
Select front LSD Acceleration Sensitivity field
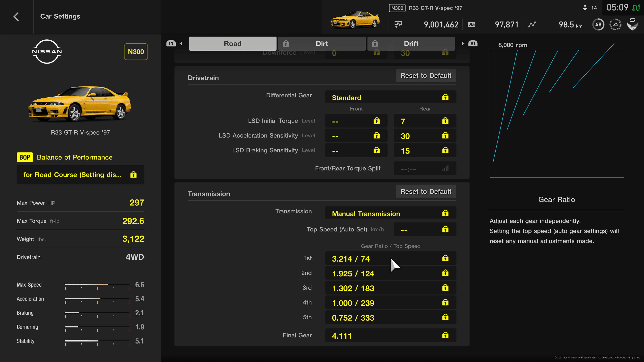pyautogui.click(x=356, y=136)
